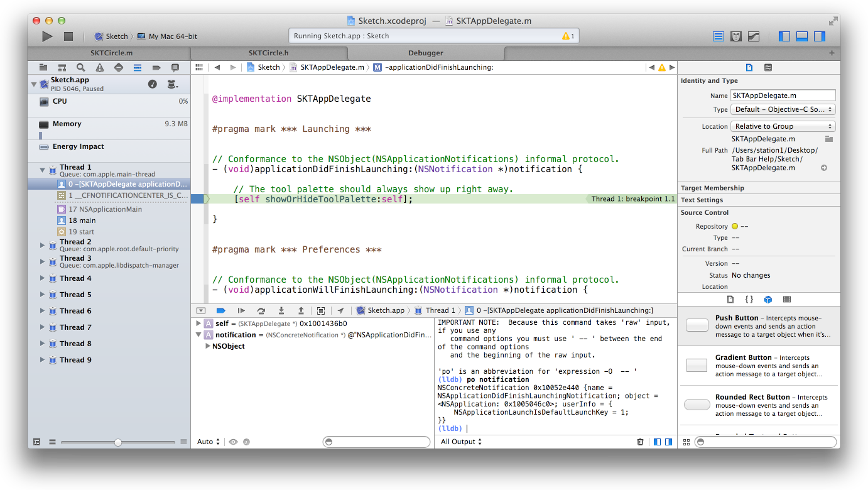This screenshot has width=868, height=490.
Task: Click the Simulate Location arrow icon
Action: [340, 310]
